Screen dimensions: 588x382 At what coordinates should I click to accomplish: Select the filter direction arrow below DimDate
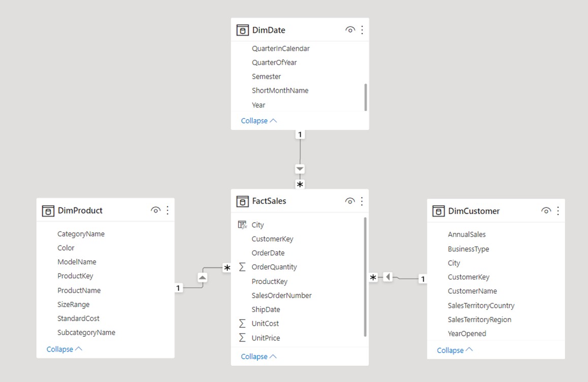point(300,169)
